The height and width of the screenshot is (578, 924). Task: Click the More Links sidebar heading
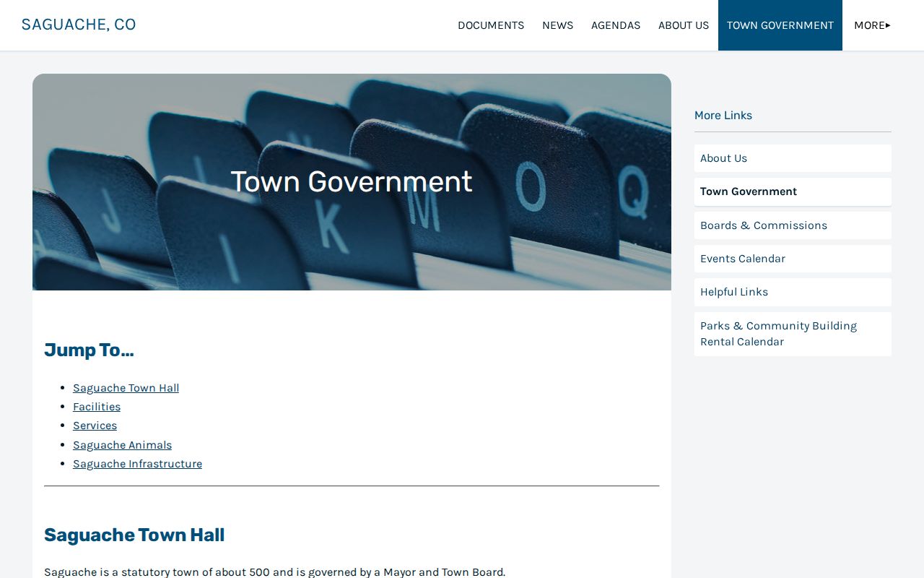pos(723,116)
